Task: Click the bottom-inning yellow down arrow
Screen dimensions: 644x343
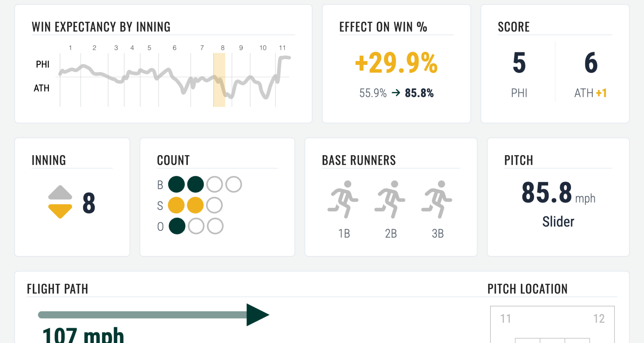Action: pyautogui.click(x=60, y=211)
